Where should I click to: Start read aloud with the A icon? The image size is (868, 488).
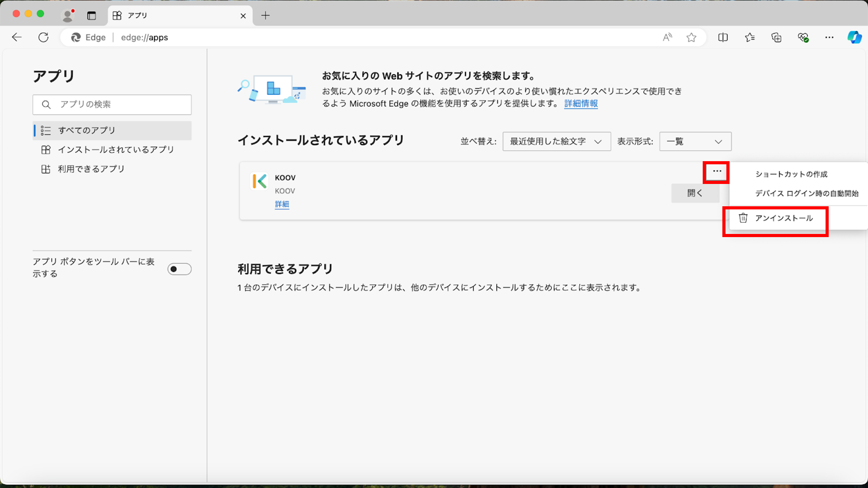pos(667,38)
